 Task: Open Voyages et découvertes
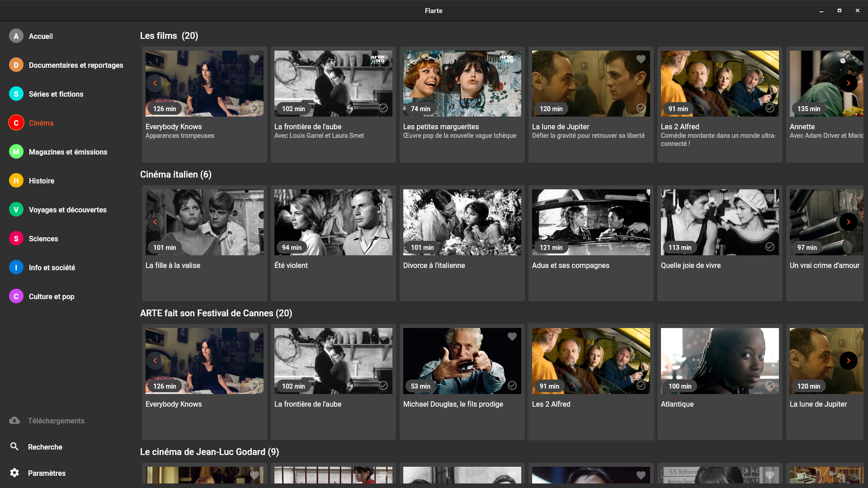coord(68,210)
